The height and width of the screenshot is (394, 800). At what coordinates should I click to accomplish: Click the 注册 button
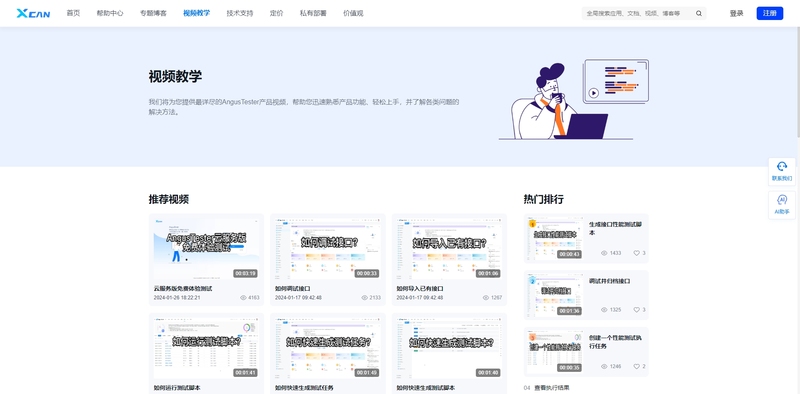[769, 13]
